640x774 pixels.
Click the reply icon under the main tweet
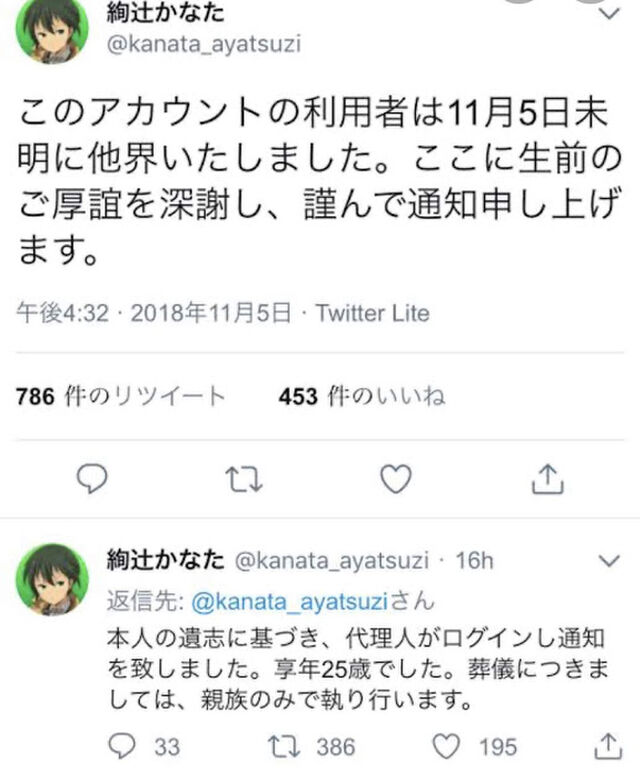point(92,478)
